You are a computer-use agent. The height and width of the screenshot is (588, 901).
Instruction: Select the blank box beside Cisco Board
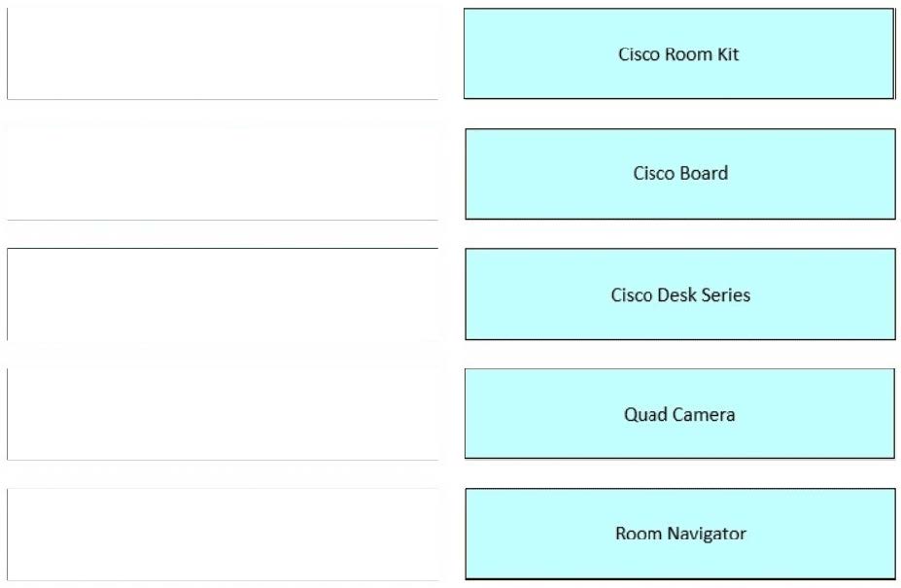222,174
